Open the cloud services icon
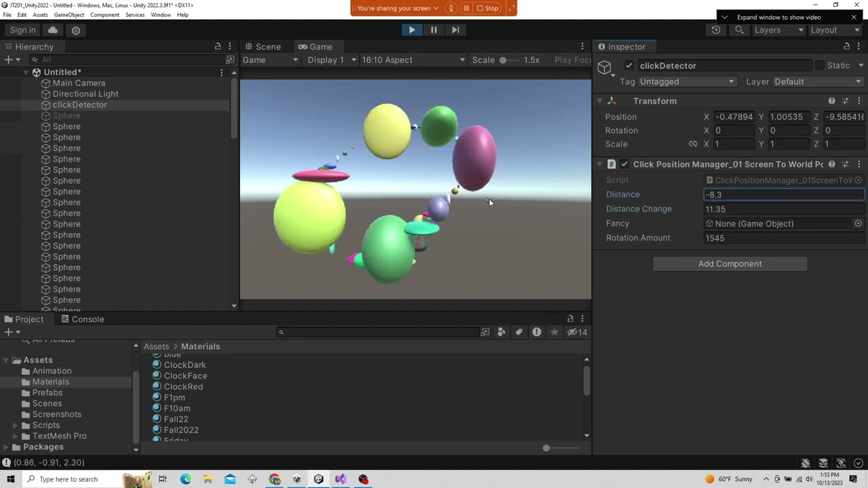The height and width of the screenshot is (488, 868). (x=53, y=30)
